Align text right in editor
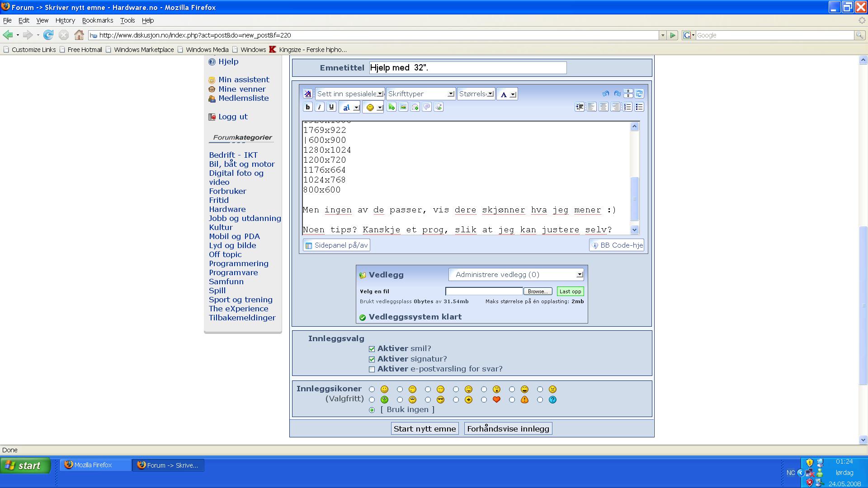 [x=615, y=107]
